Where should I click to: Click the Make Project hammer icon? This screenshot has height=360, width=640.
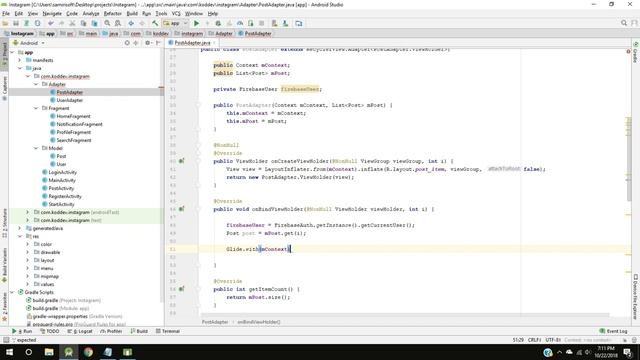pos(155,23)
